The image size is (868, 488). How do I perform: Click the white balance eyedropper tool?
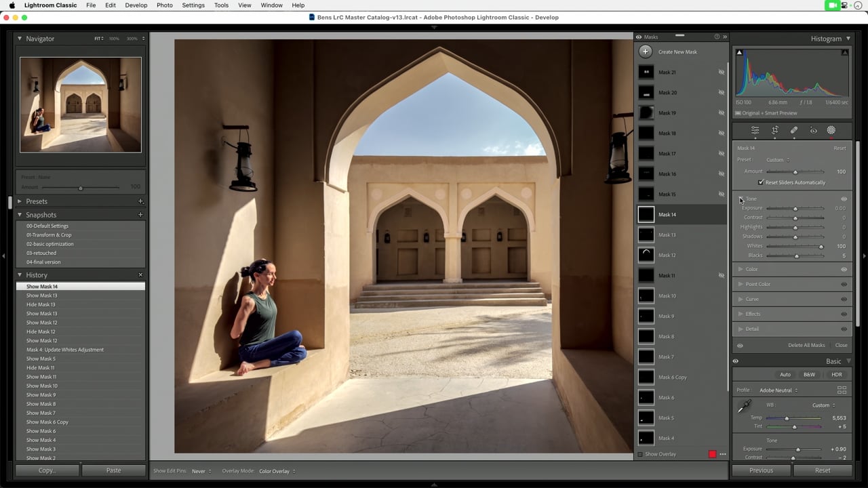[744, 407]
